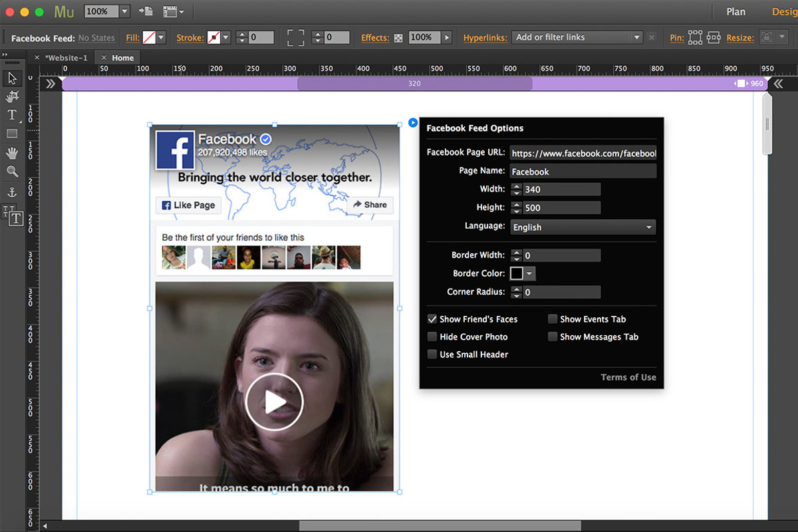Viewport: 798px width, 532px height.
Task: Open the No States menu
Action: click(96, 38)
